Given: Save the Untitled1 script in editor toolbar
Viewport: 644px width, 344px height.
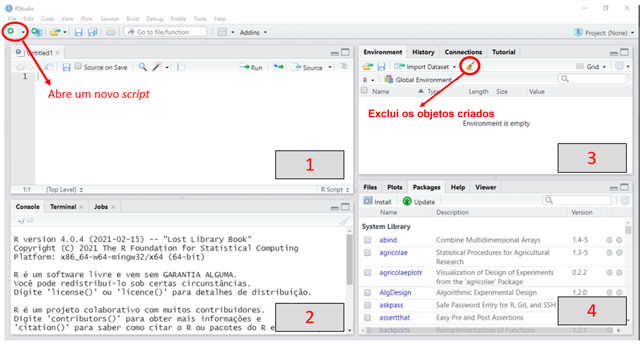Looking at the screenshot, I should tap(66, 67).
